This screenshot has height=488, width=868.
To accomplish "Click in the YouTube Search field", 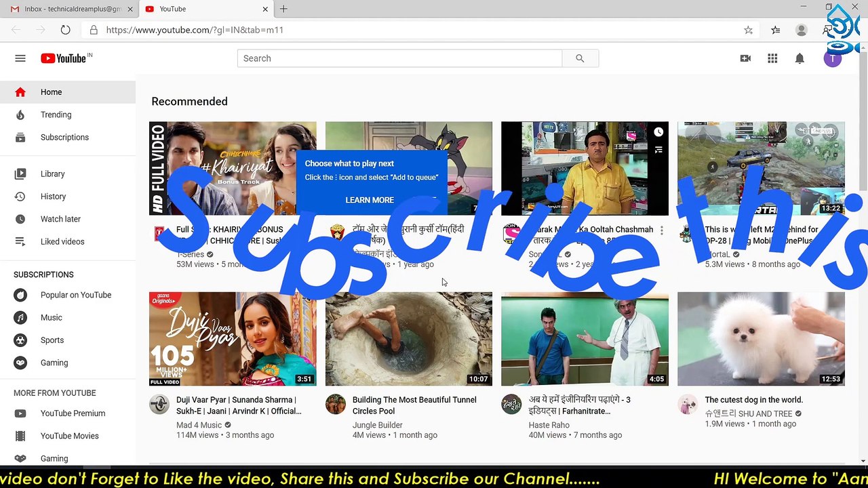I will (x=399, y=58).
